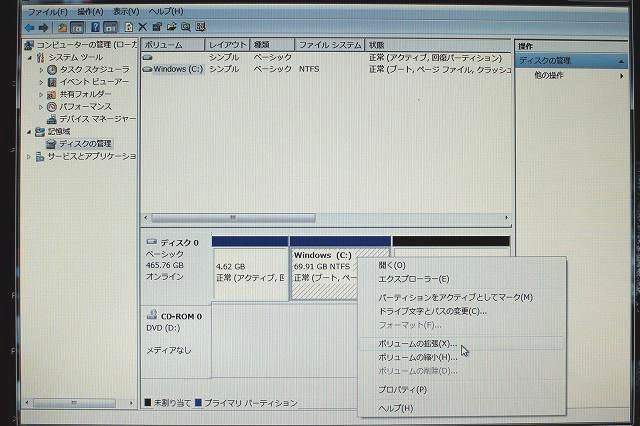Open the 操作(A) menu
Screen dimensions: 640x426
click(90, 11)
